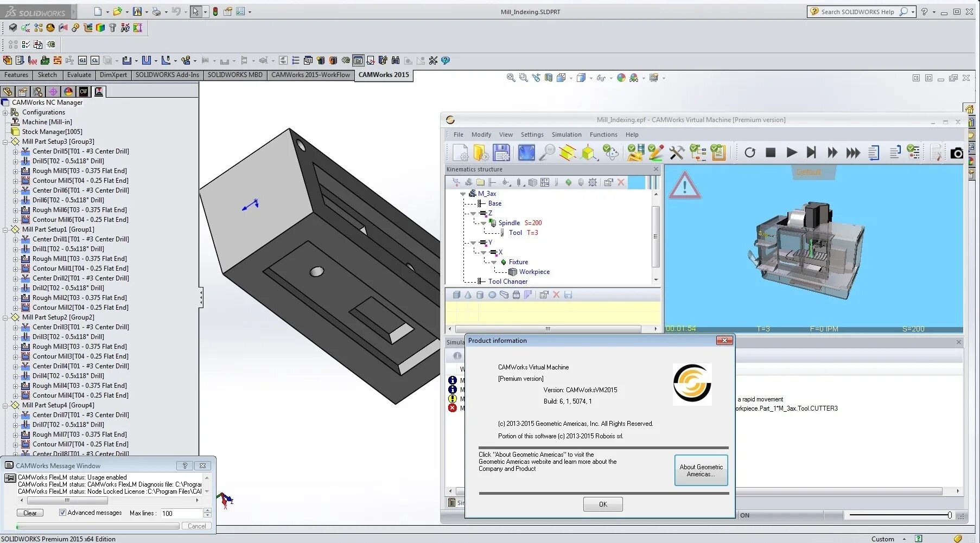Click Clear in CAMWorks Message Window
980x543 pixels.
pos(30,513)
